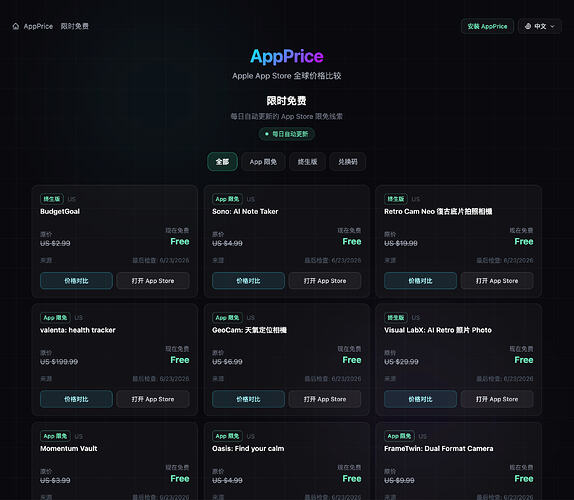
Task: Click App 限免 tag on Oasis card
Action: 227,436
